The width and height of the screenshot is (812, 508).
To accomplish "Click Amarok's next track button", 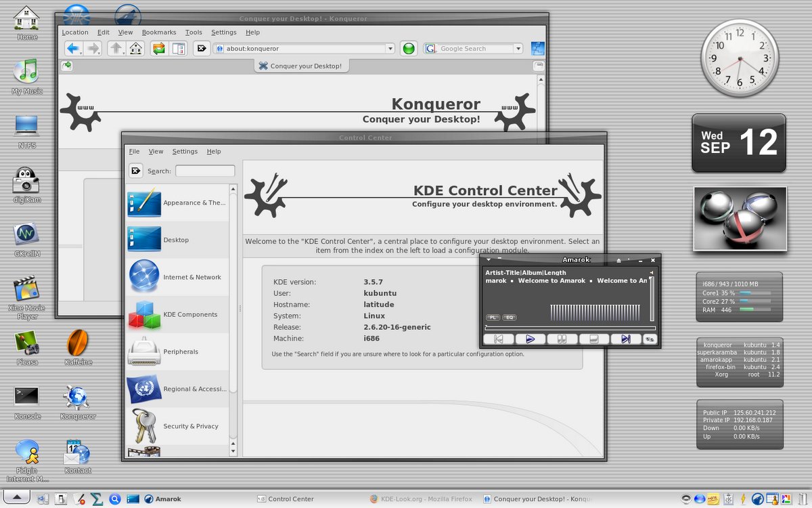I will point(625,339).
